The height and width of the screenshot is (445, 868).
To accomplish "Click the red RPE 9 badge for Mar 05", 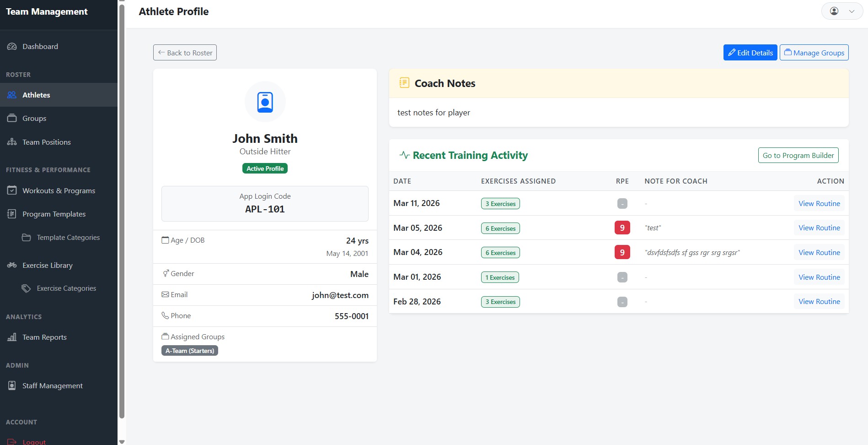I will tap(622, 228).
